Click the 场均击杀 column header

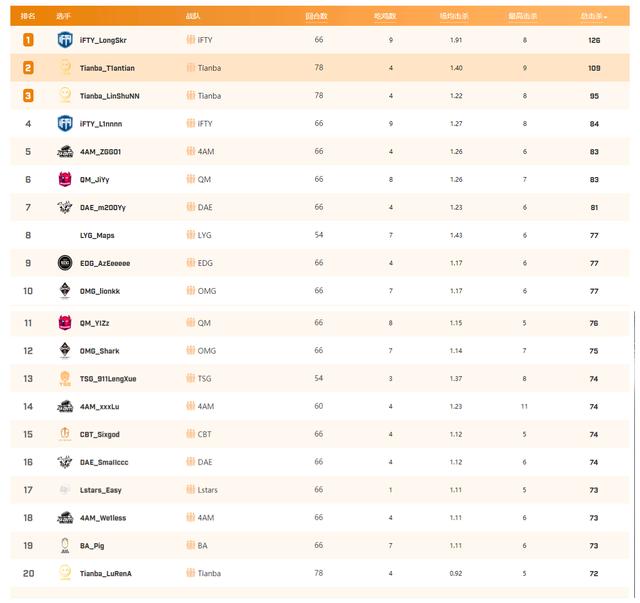tap(454, 16)
